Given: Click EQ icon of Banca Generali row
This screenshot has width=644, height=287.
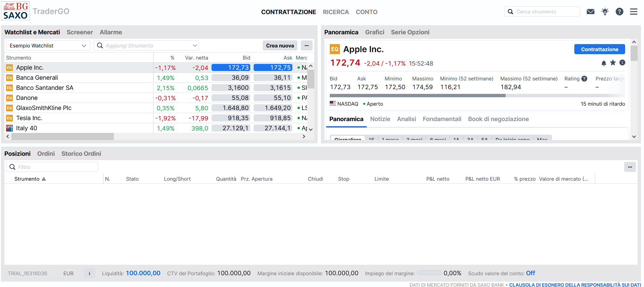Looking at the screenshot, I should [9, 78].
